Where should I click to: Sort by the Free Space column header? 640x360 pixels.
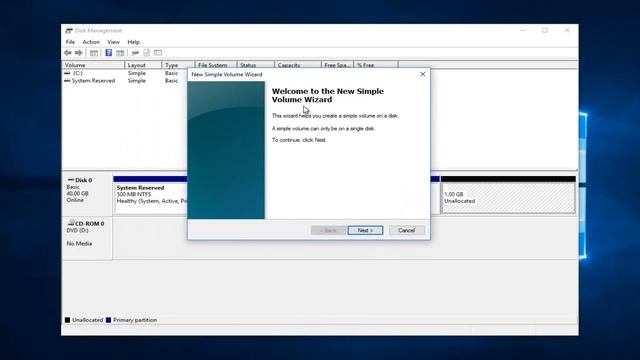click(x=338, y=65)
